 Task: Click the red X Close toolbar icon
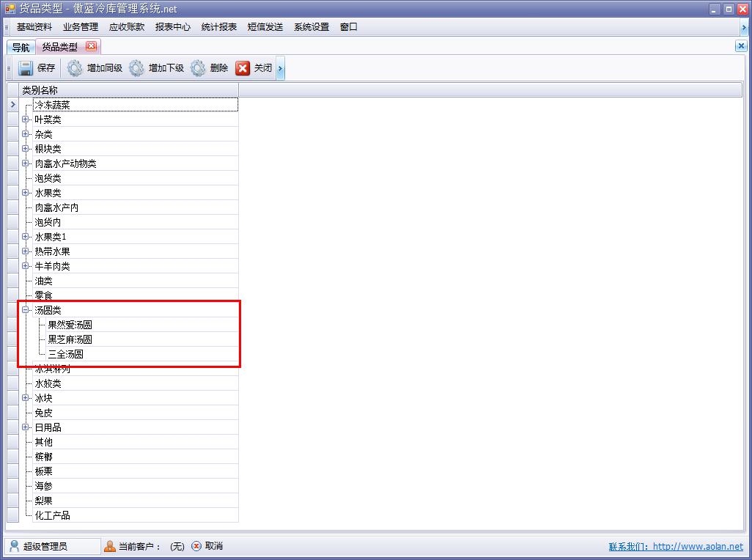(x=243, y=68)
